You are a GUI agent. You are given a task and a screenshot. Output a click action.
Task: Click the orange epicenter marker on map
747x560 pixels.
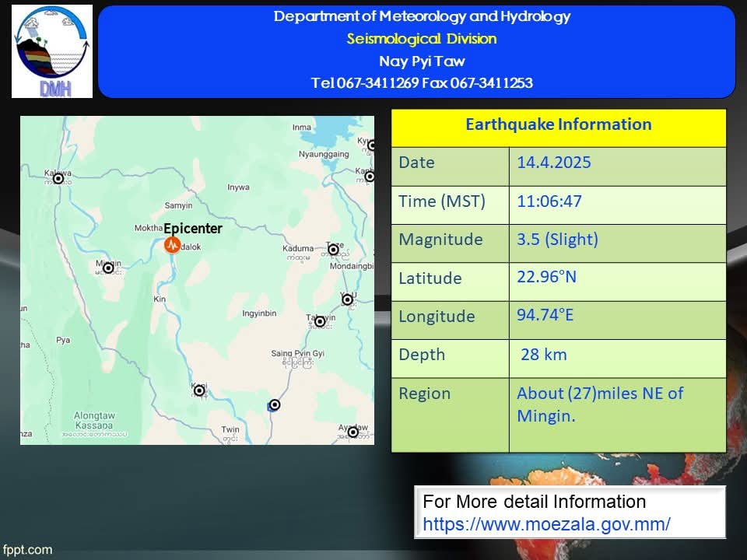tap(172, 245)
